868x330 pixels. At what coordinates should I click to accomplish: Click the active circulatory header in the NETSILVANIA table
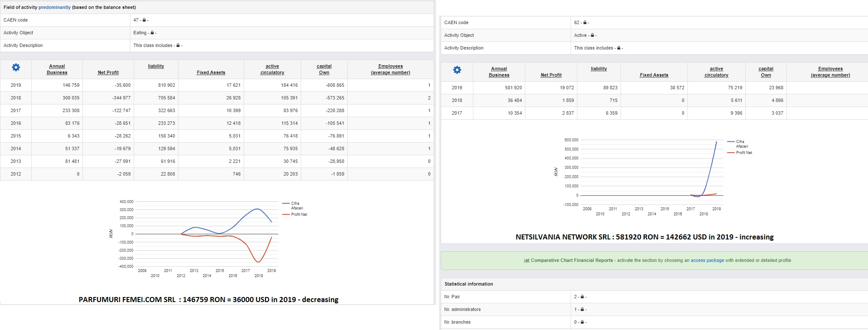point(717,72)
